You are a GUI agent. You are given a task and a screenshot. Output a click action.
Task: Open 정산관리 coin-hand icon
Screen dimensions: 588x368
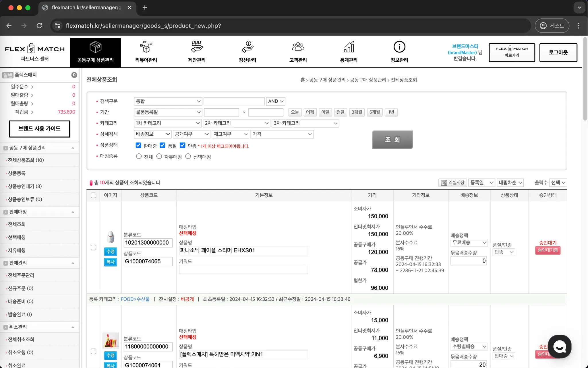coord(247,47)
